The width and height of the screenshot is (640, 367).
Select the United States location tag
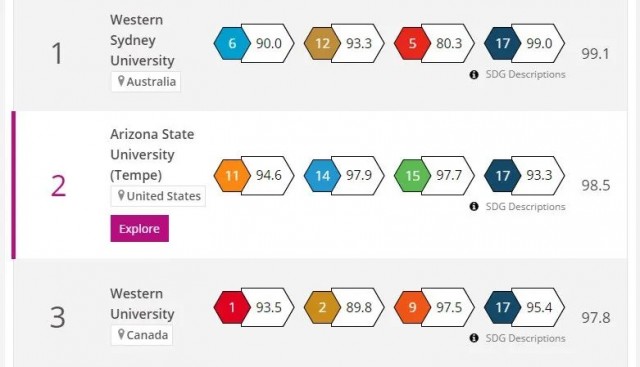[158, 196]
